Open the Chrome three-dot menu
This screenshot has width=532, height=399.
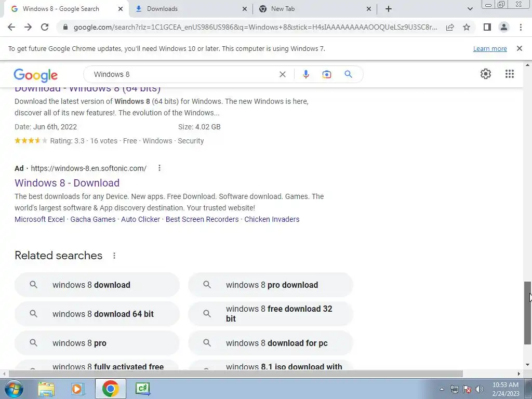[x=521, y=27]
